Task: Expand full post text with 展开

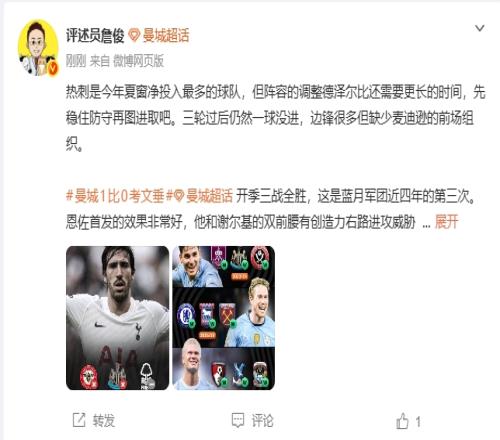Action: coord(447,222)
